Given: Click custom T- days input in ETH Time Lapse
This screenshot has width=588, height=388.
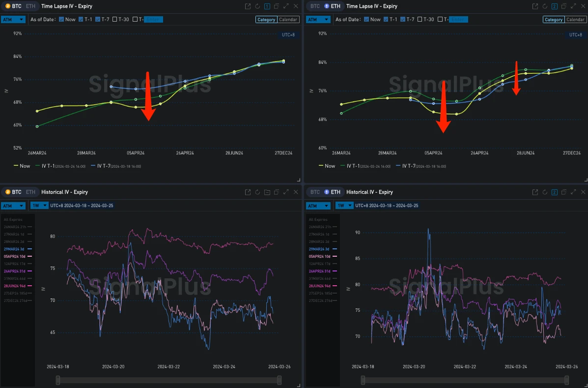Looking at the screenshot, I should click(x=458, y=20).
